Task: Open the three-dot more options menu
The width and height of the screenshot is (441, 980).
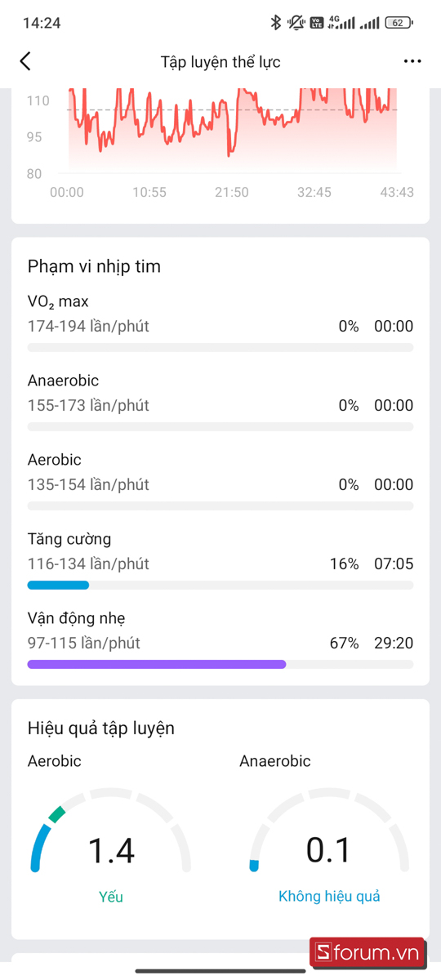Action: [412, 61]
